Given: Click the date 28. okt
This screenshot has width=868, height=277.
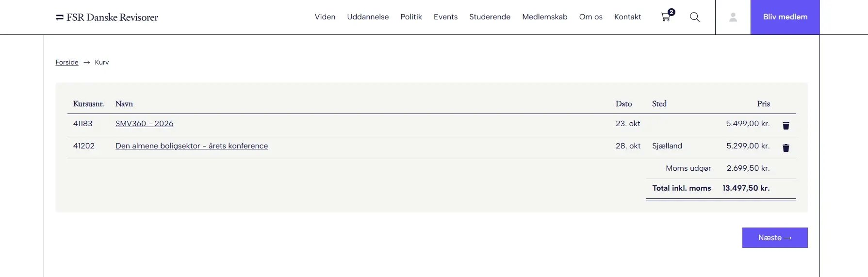Looking at the screenshot, I should tap(628, 146).
